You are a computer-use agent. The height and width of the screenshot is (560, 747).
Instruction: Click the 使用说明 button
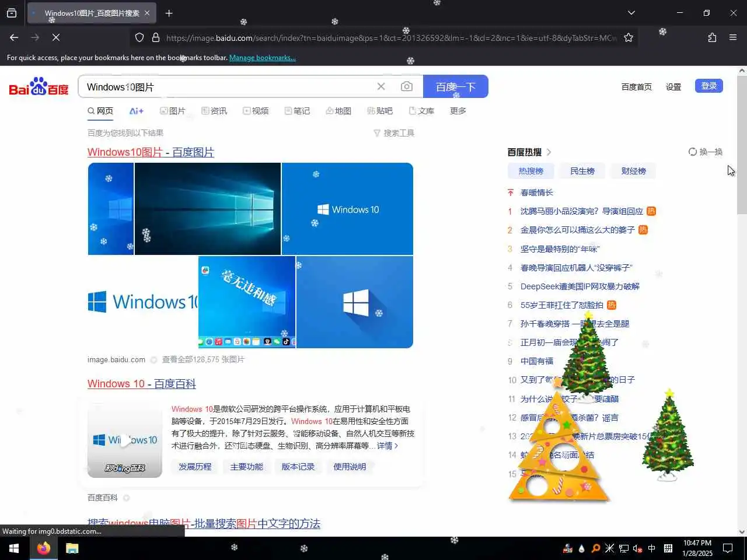point(349,467)
